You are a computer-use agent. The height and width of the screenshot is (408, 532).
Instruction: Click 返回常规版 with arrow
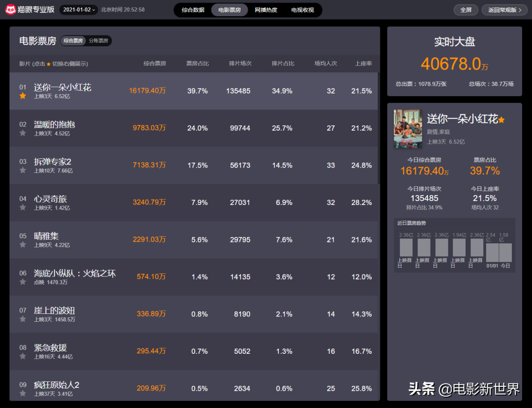[x=504, y=10]
